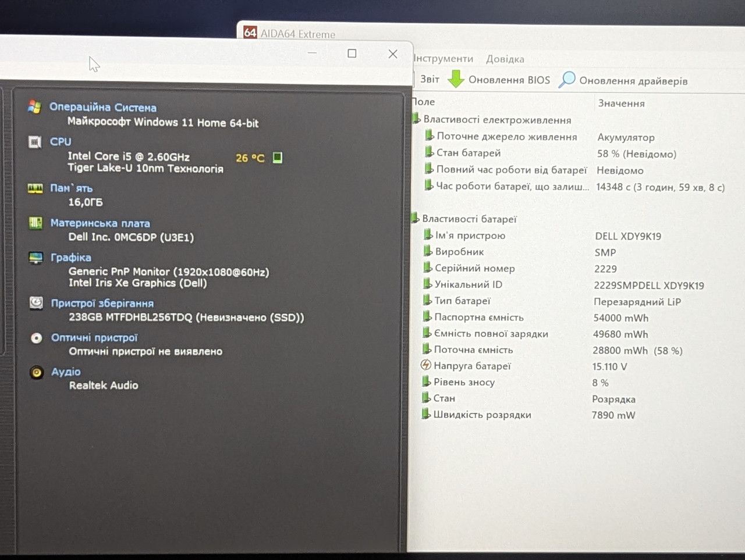The height and width of the screenshot is (560, 745).
Task: Open the Аудіо heading link
Action: tap(66, 372)
